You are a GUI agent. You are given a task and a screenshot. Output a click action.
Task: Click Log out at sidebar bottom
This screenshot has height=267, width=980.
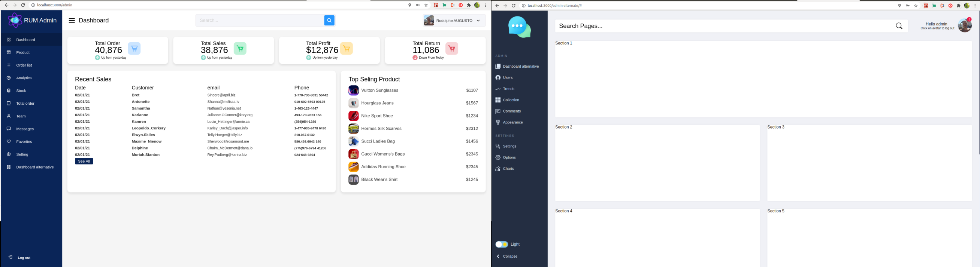point(24,258)
